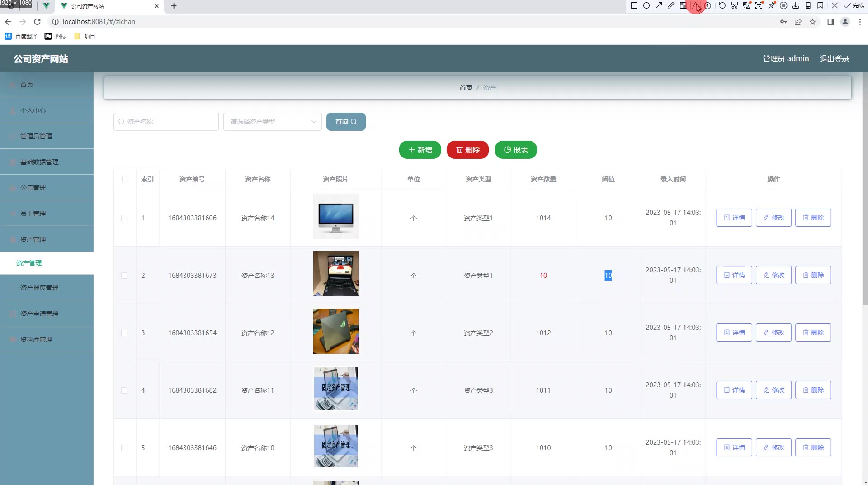Click the scissors capture icon
This screenshot has height=485, width=868.
(734, 6)
